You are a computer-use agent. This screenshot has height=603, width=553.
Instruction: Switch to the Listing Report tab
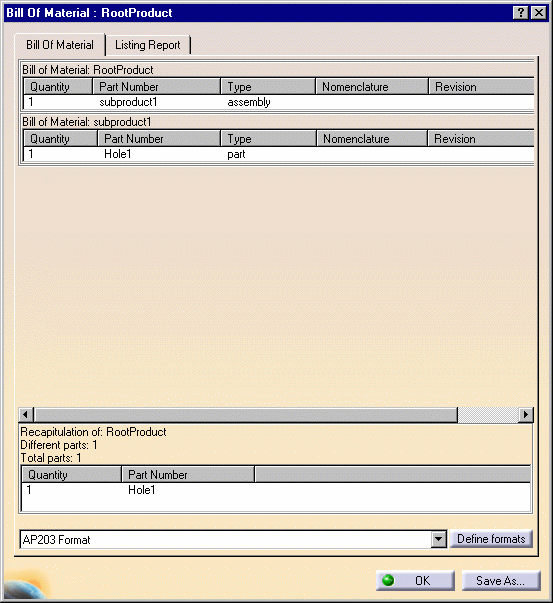pos(148,45)
